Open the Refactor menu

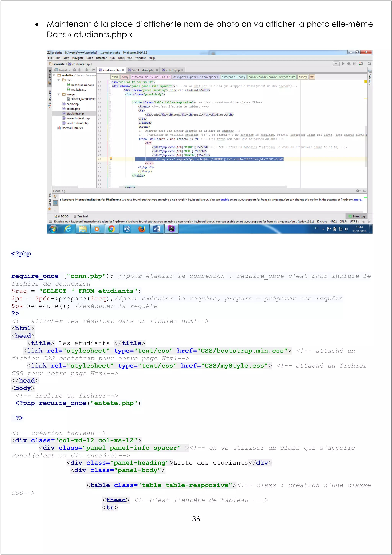101,58
